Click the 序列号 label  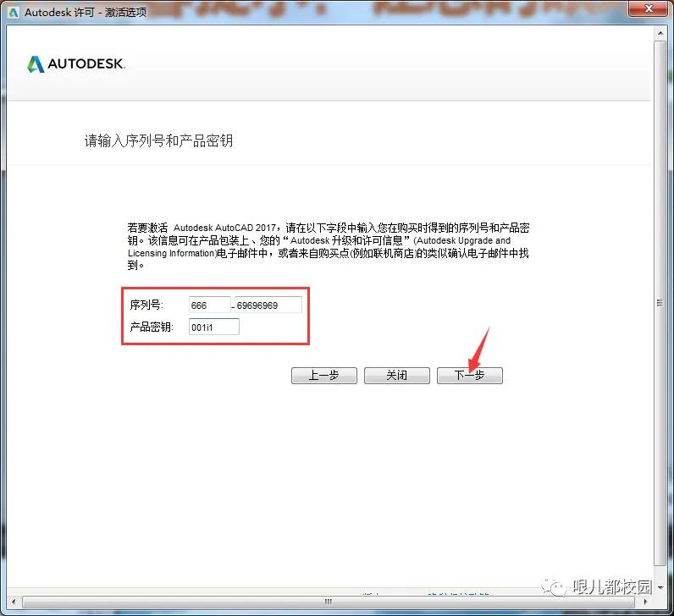click(146, 305)
